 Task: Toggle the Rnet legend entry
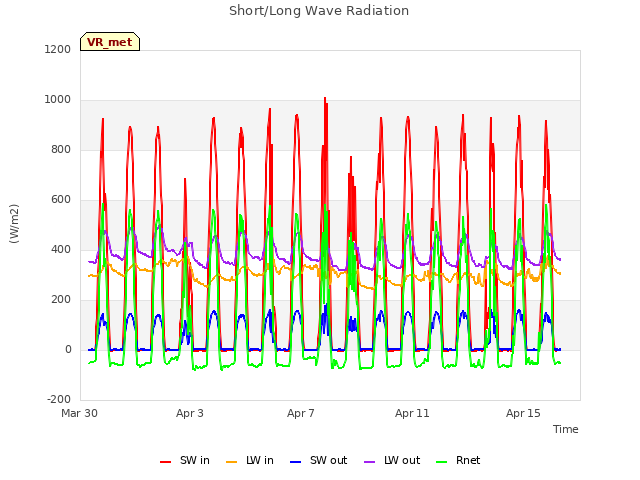[x=458, y=460]
